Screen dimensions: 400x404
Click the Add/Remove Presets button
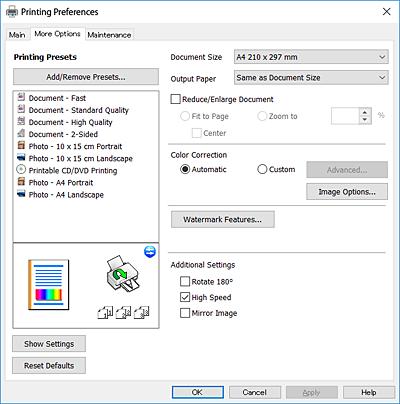point(86,77)
